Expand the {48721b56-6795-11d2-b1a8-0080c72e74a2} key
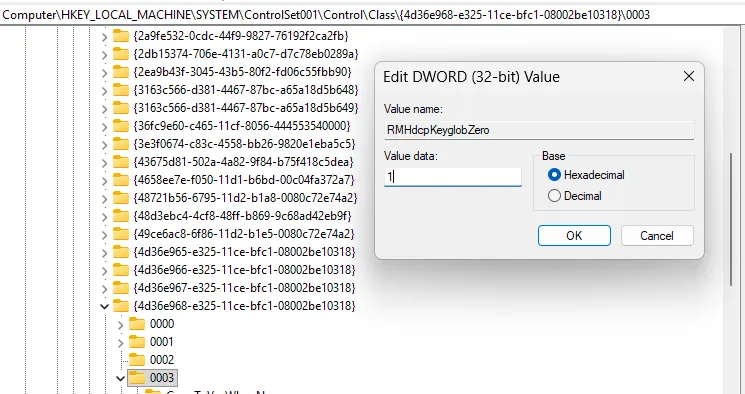The width and height of the screenshot is (745, 394). (x=105, y=198)
